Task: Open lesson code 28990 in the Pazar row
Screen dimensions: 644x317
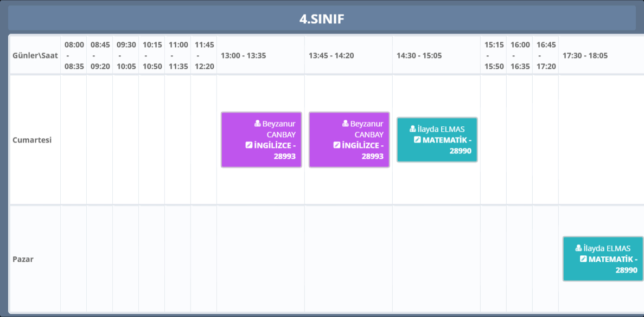Action: click(626, 270)
